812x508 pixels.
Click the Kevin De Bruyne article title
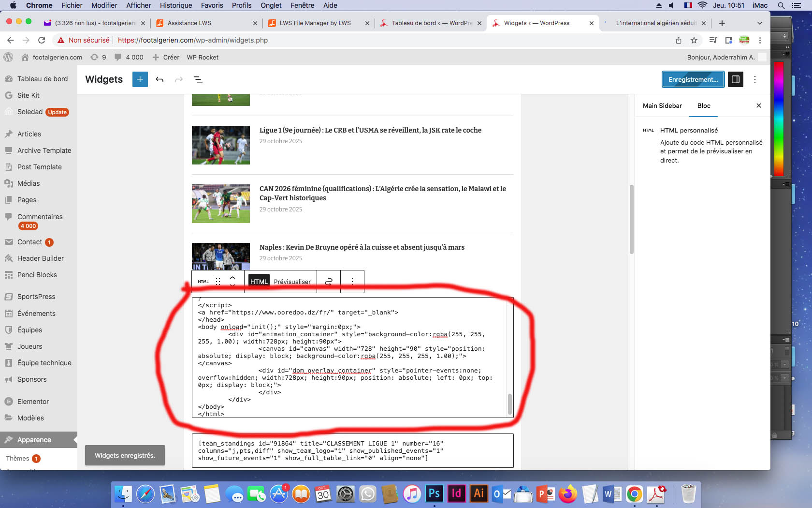[x=362, y=247]
